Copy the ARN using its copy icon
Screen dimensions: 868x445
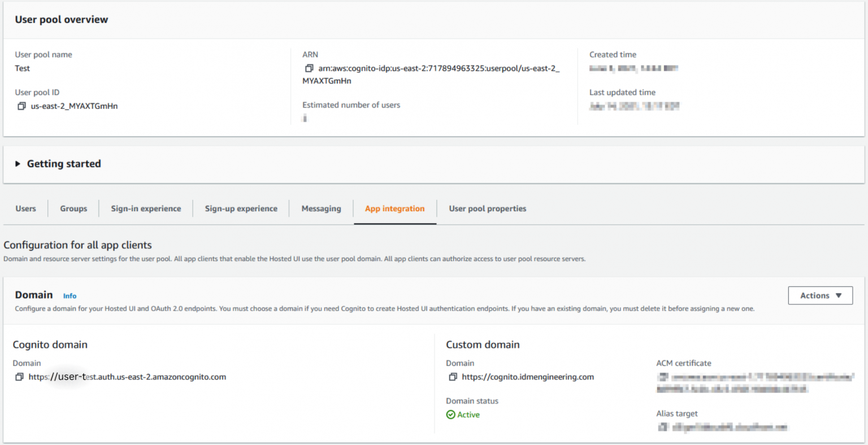pos(309,68)
